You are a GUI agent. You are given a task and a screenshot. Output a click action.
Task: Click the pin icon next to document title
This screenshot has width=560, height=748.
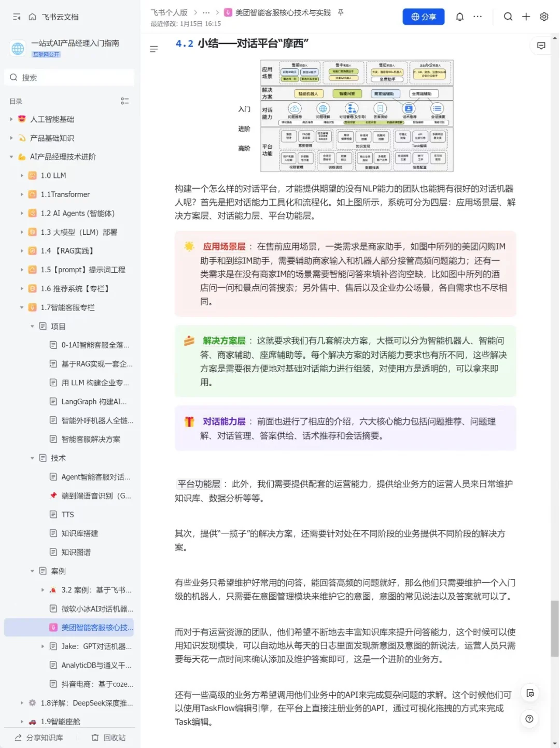coord(341,12)
